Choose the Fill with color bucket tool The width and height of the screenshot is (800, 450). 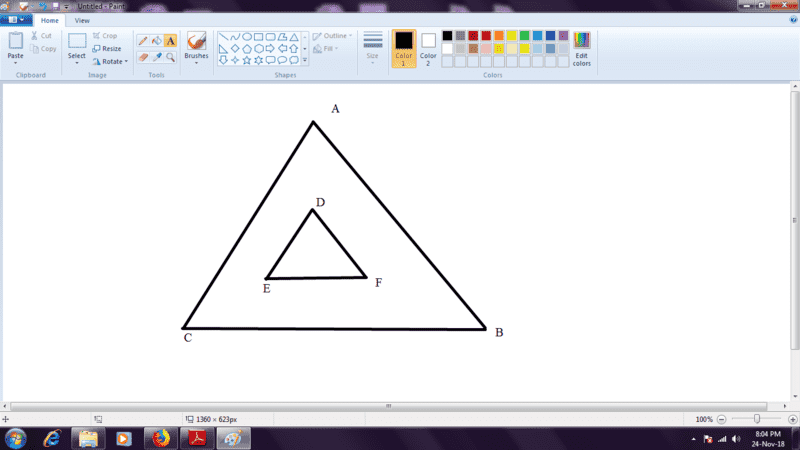156,41
